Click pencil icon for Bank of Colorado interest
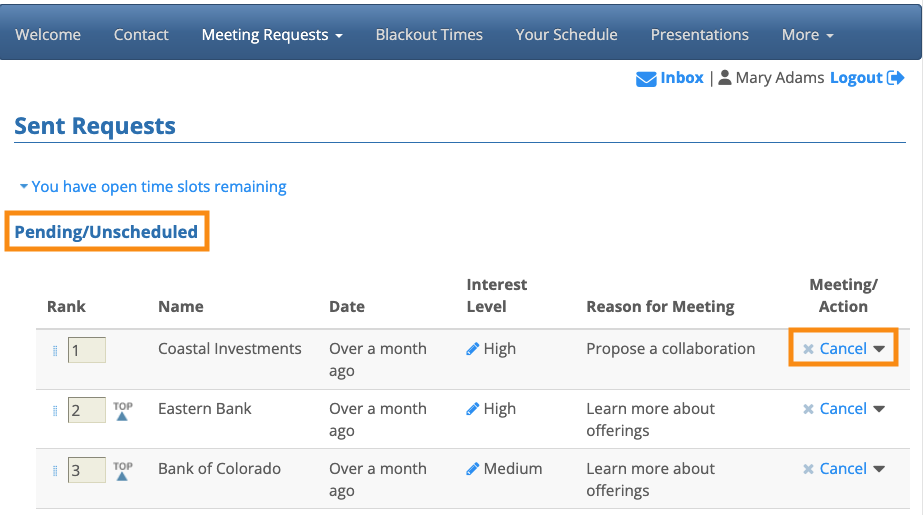This screenshot has height=515, width=923. (473, 469)
